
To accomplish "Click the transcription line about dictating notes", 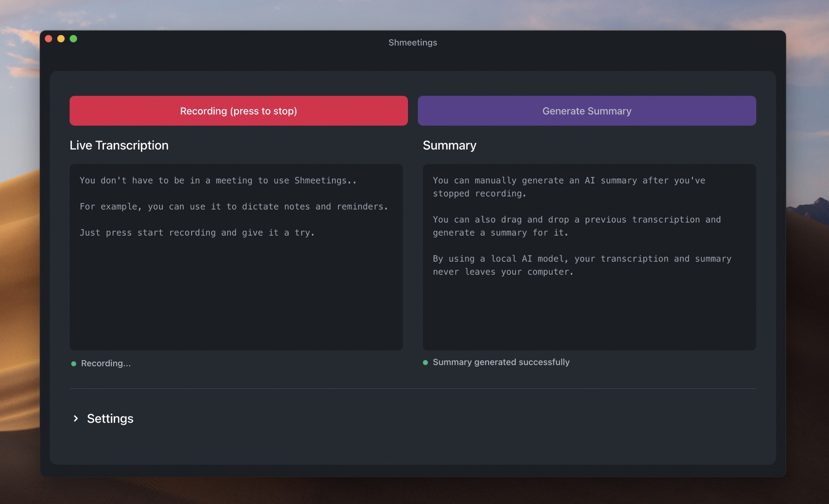I will 233,206.
